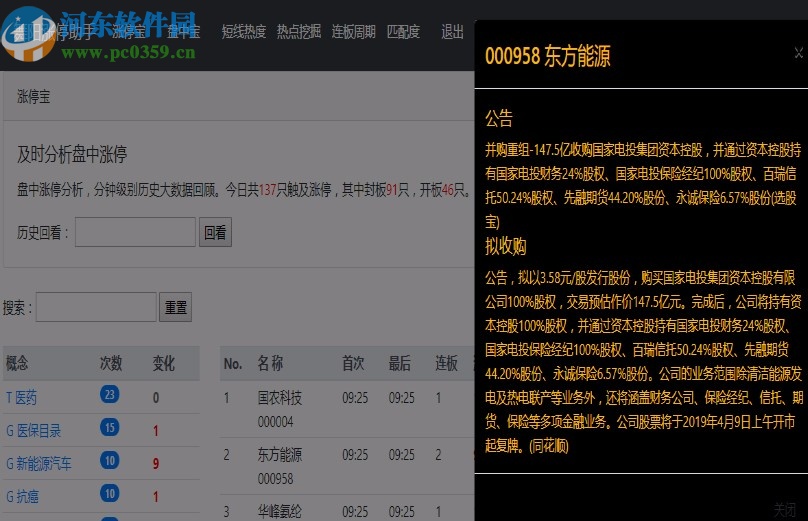Click the 历史回看 date input field

(136, 232)
